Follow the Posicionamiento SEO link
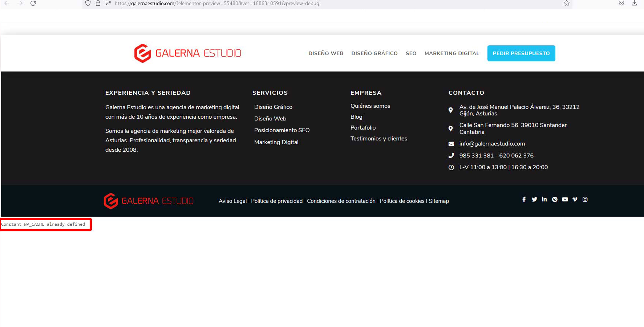This screenshot has height=327, width=644. tap(282, 130)
